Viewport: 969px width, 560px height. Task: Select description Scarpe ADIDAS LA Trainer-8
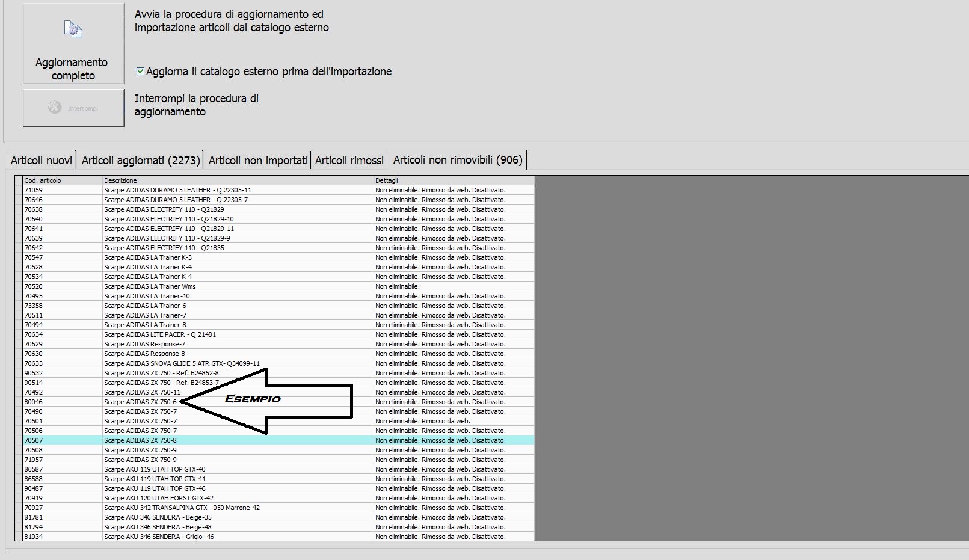point(146,325)
